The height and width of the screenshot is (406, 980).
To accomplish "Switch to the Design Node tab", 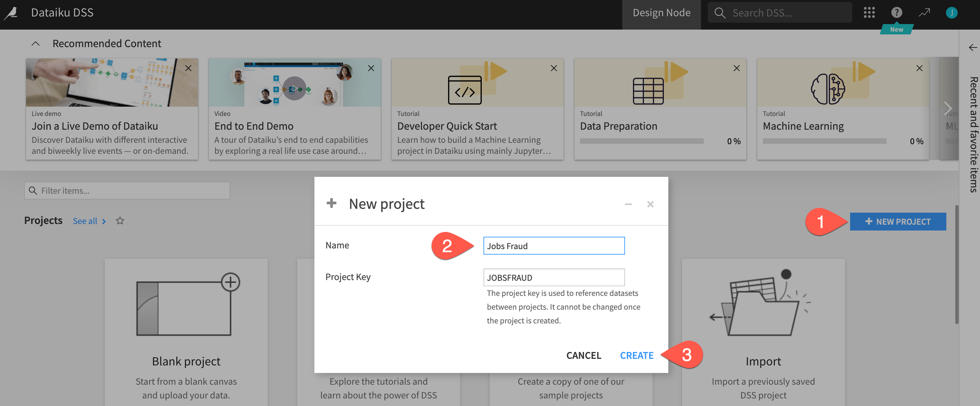I will click(661, 13).
